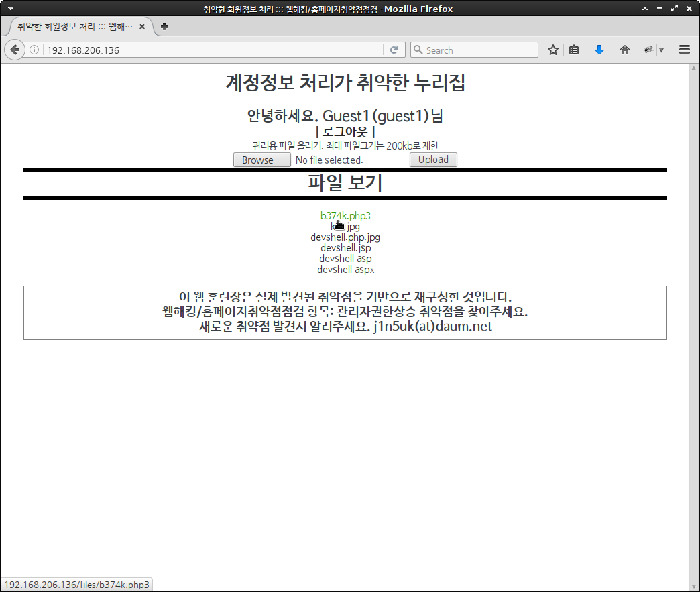
Task: Show bookmarks list icon
Action: pos(574,50)
